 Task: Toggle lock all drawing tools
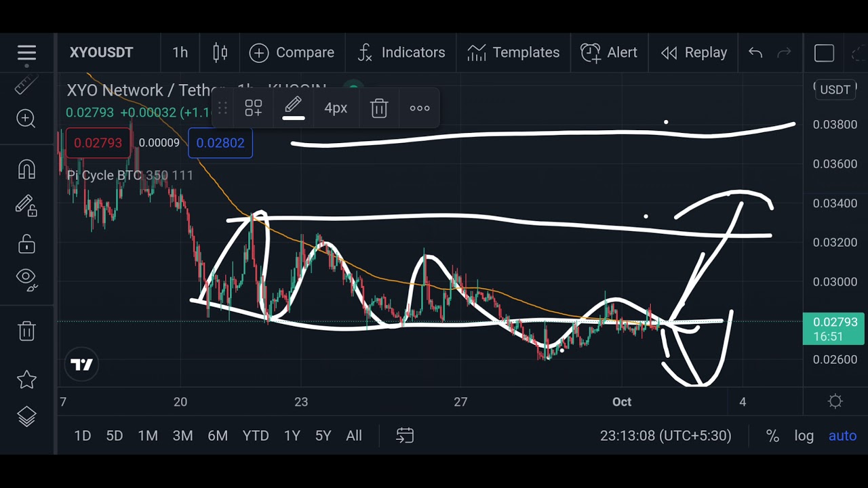(26, 243)
